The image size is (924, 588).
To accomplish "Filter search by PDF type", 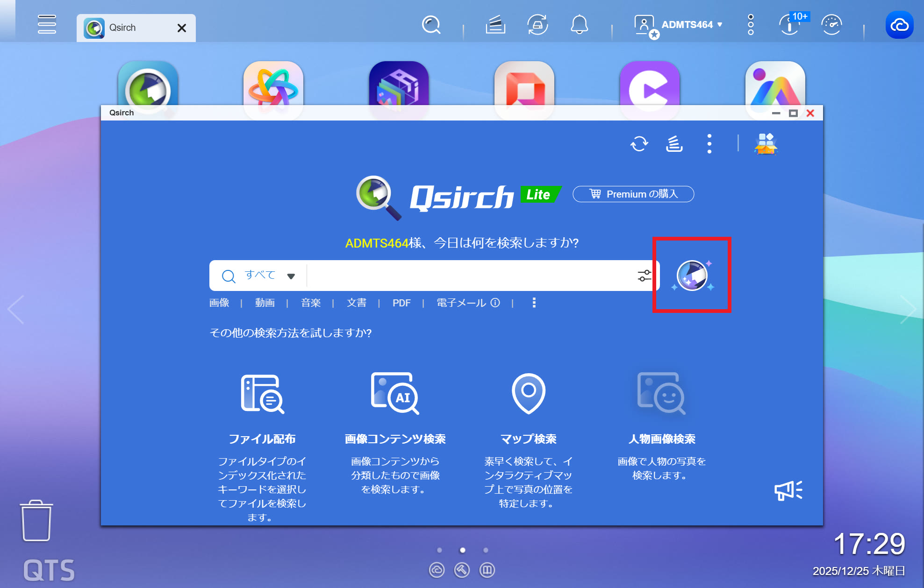I will (401, 303).
